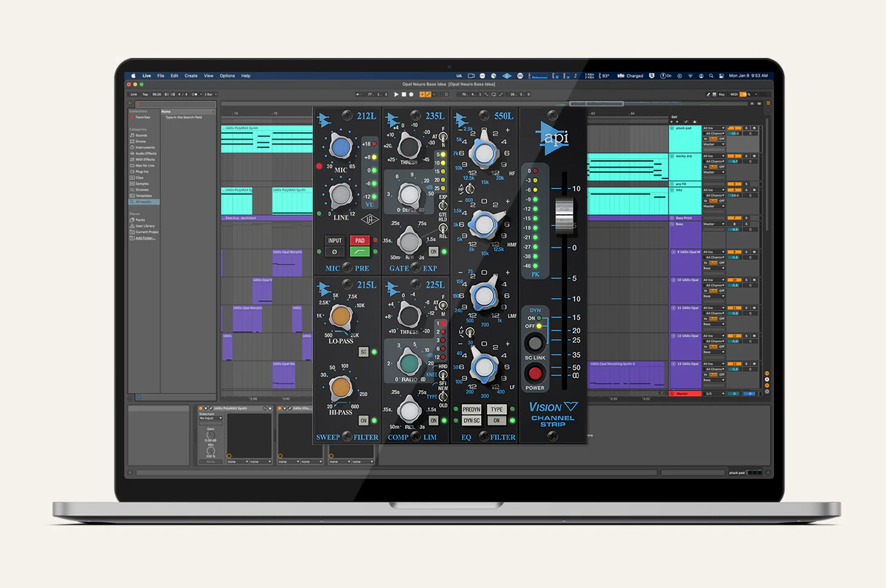Click the blue MIC gain knob

click(x=340, y=146)
